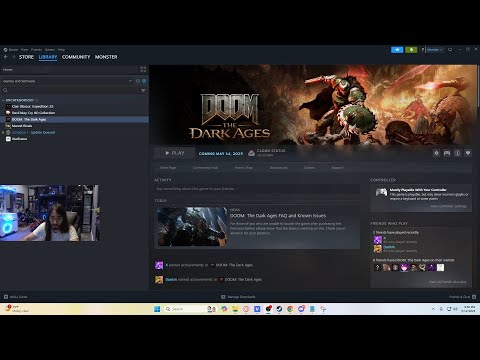Screen dimensions: 480x360
Task: Open friend Dunkin's profile in Friends Who Play
Action: 389,247
